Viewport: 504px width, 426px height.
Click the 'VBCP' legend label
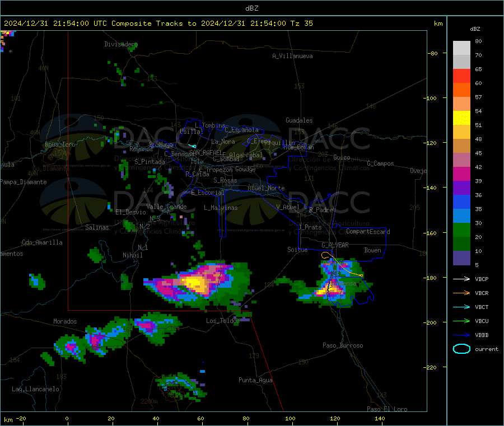coord(482,279)
